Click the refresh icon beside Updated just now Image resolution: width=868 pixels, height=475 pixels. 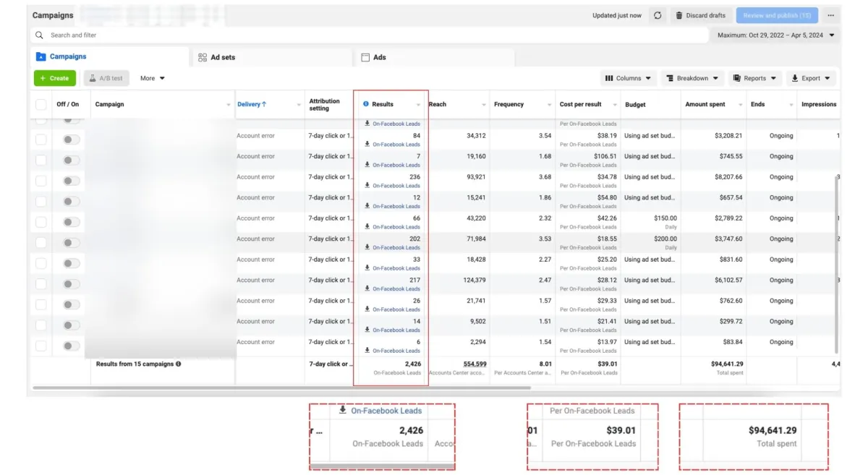coord(658,15)
